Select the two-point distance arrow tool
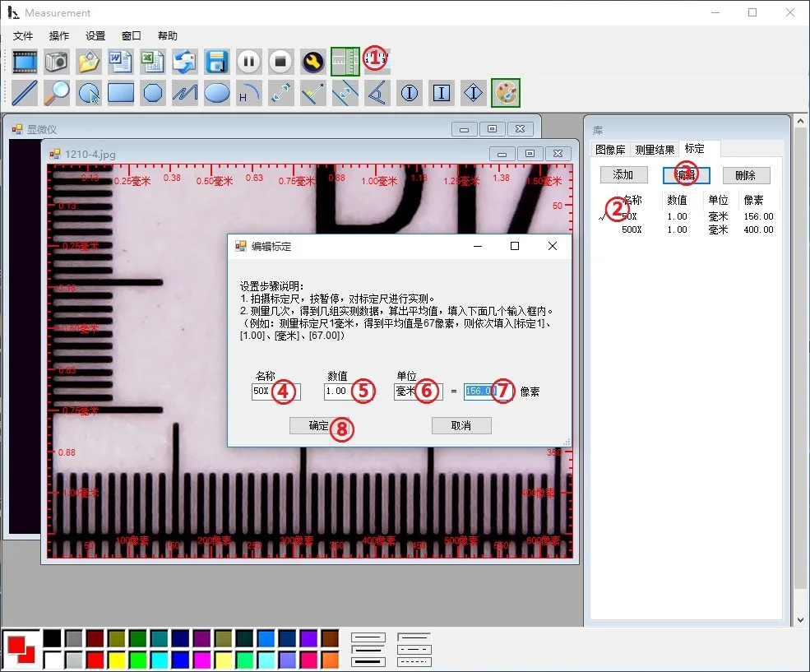Image resolution: width=810 pixels, height=672 pixels. [x=280, y=93]
